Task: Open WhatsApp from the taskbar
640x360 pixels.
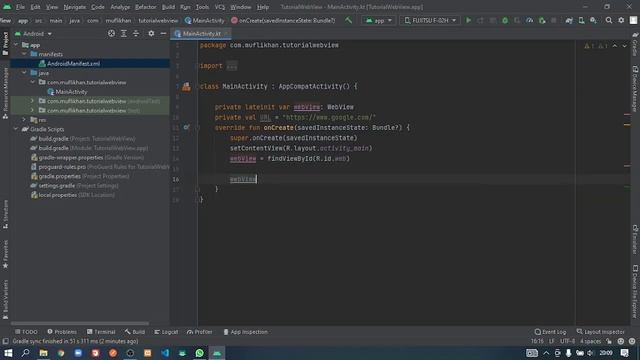Action: click(x=200, y=353)
